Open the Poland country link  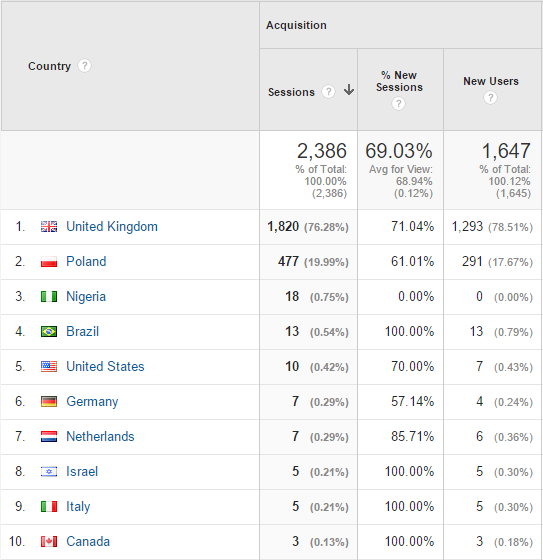click(86, 261)
